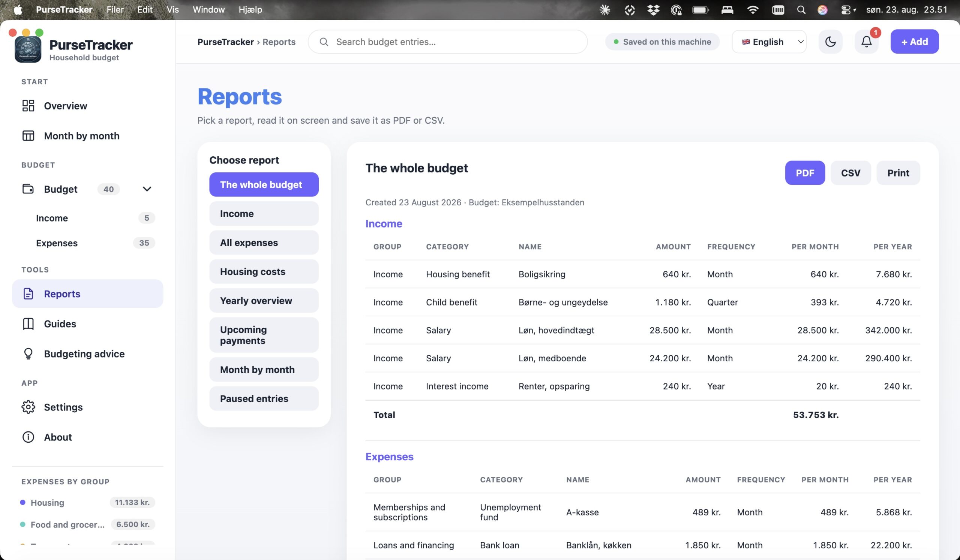Open the English language dropdown
This screenshot has height=560, width=960.
coord(769,42)
